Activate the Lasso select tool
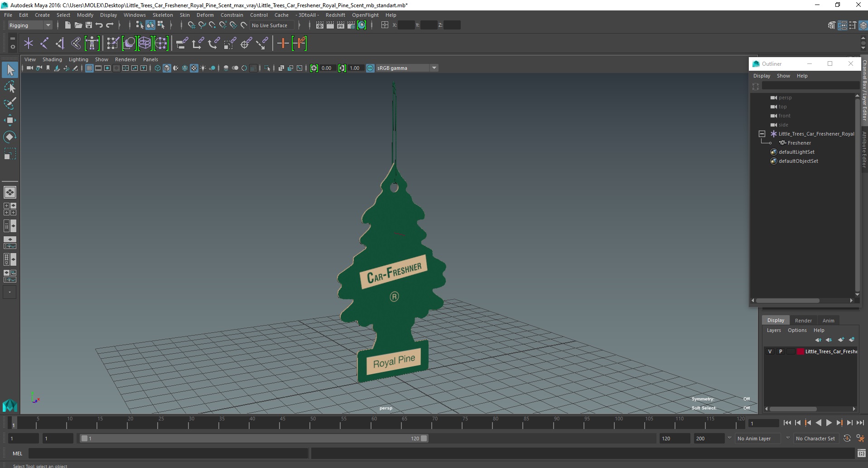 click(10, 87)
